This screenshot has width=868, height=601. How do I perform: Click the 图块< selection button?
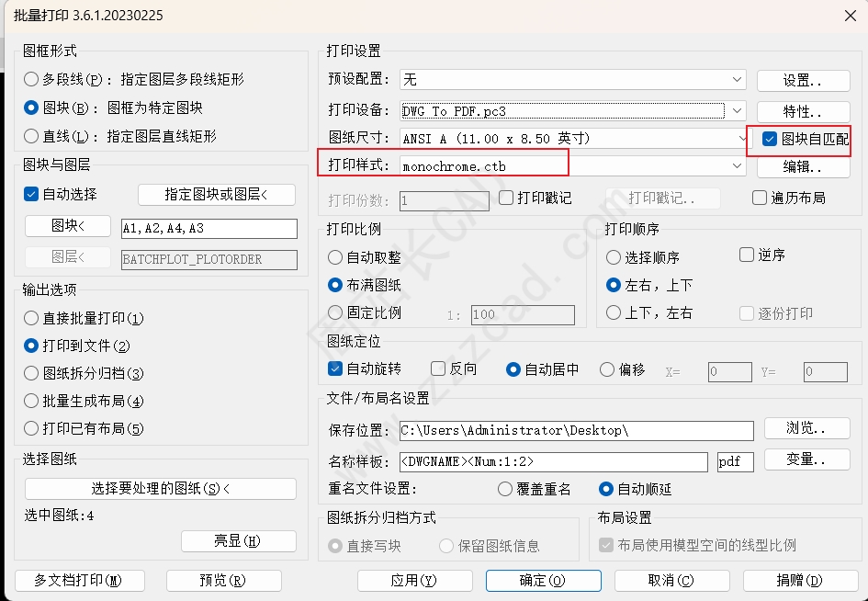coord(67,227)
